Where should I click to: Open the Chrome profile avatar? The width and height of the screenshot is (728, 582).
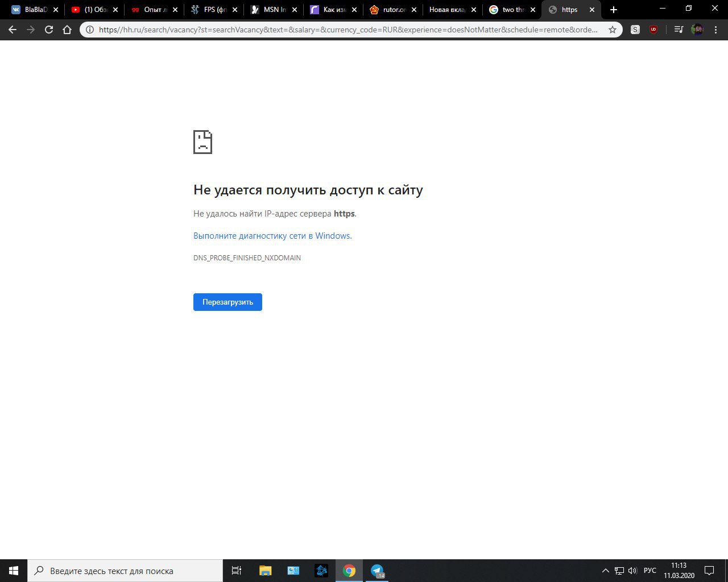(697, 30)
